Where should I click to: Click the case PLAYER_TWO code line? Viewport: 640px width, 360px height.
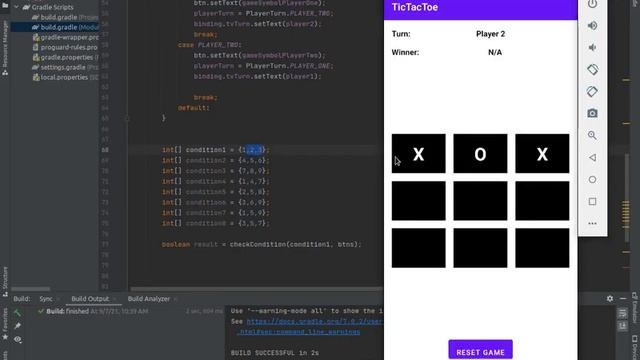[210, 45]
